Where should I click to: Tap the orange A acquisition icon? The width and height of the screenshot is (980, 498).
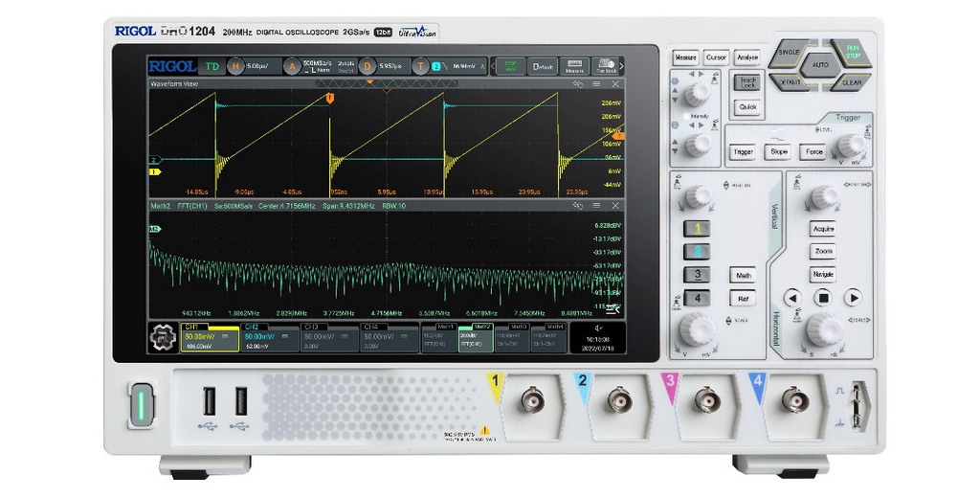tap(292, 66)
